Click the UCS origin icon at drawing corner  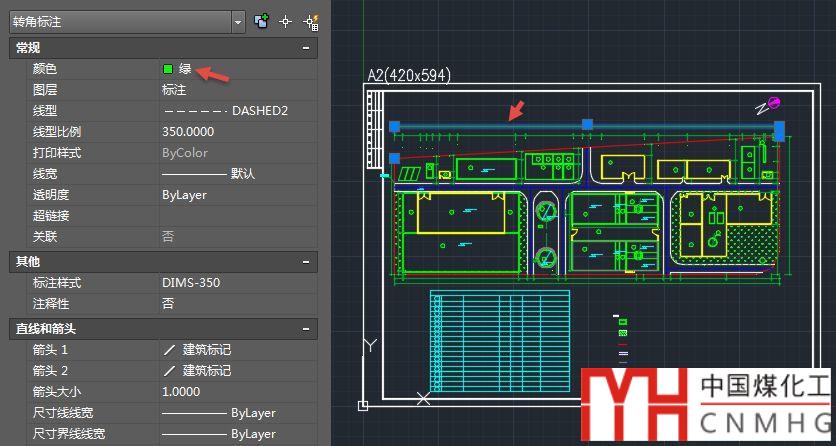point(363,404)
